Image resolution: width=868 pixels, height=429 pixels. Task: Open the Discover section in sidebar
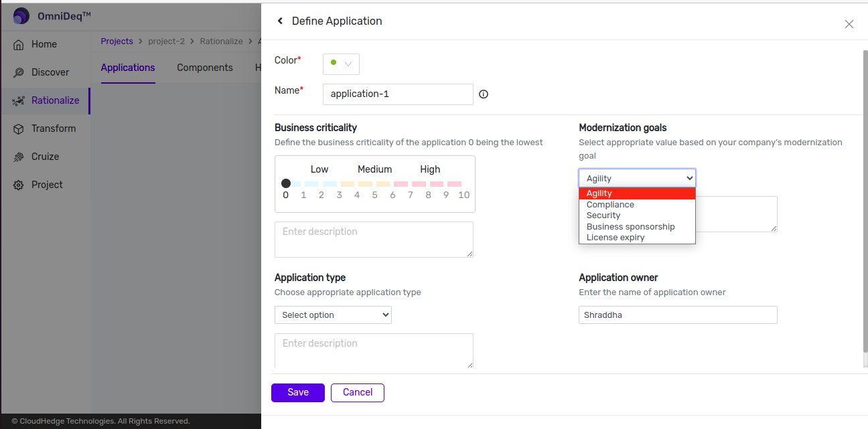click(50, 72)
